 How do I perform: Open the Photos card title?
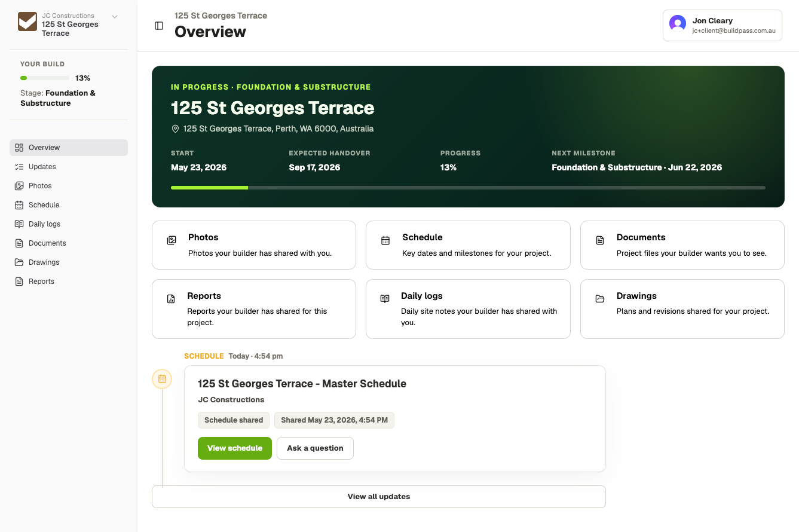point(203,237)
